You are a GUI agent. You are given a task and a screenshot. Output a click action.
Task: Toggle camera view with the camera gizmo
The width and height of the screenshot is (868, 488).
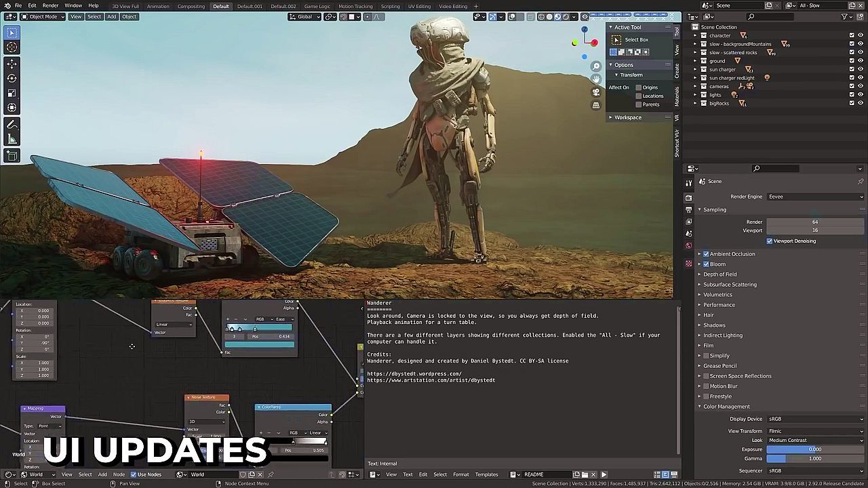[595, 92]
